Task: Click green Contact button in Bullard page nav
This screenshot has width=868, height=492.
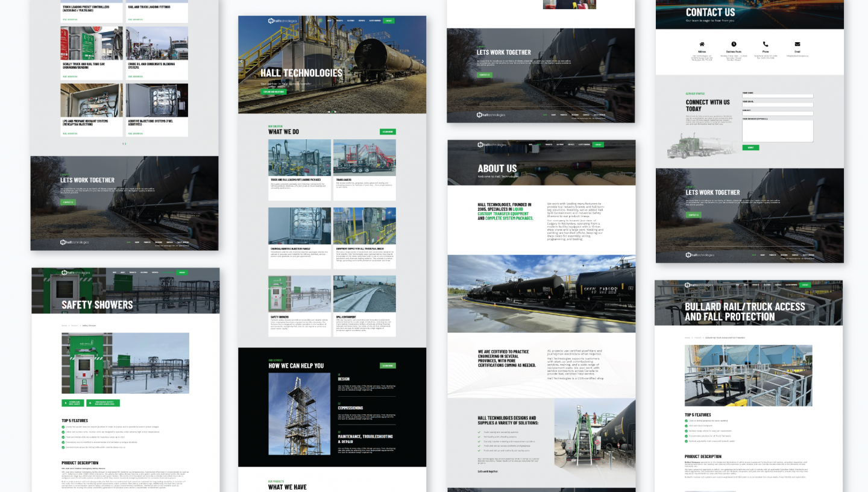Action: (804, 285)
